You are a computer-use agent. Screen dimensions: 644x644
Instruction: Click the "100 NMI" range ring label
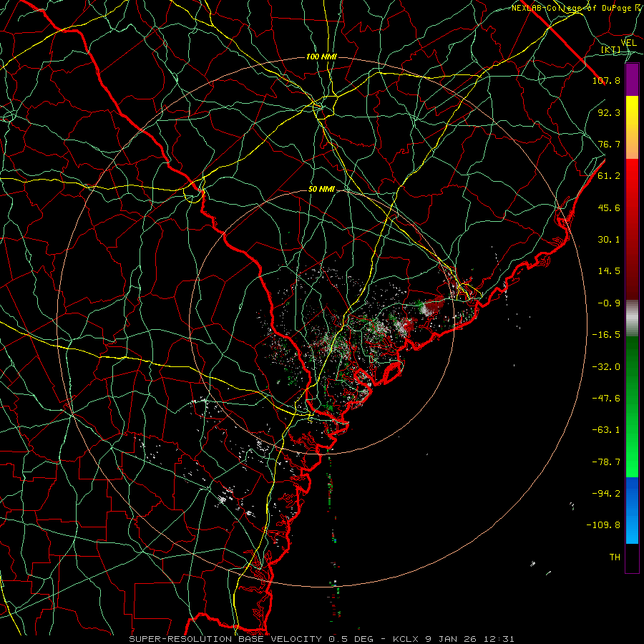tap(321, 57)
